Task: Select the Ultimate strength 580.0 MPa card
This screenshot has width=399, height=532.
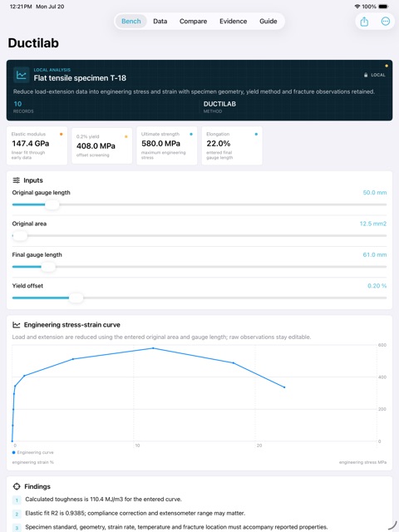Action: click(x=167, y=145)
